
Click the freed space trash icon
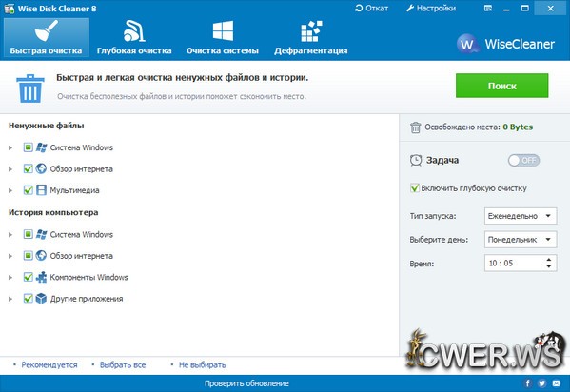(x=415, y=127)
